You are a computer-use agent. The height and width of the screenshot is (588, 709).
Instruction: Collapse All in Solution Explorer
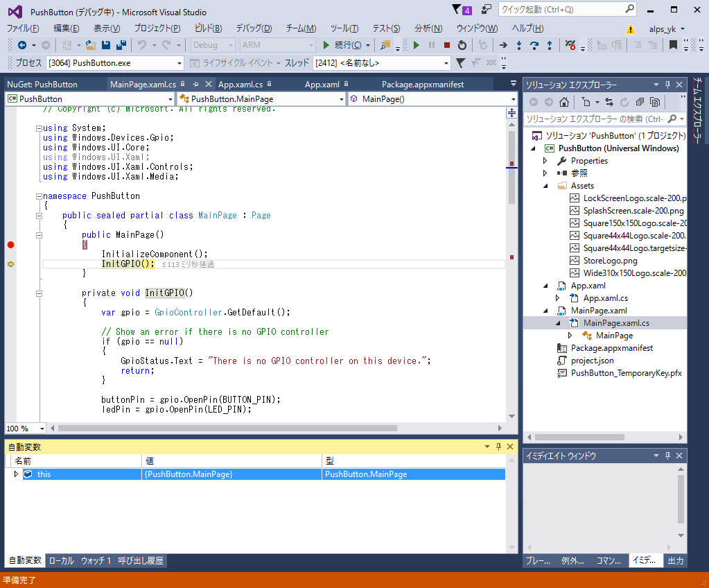click(x=640, y=102)
